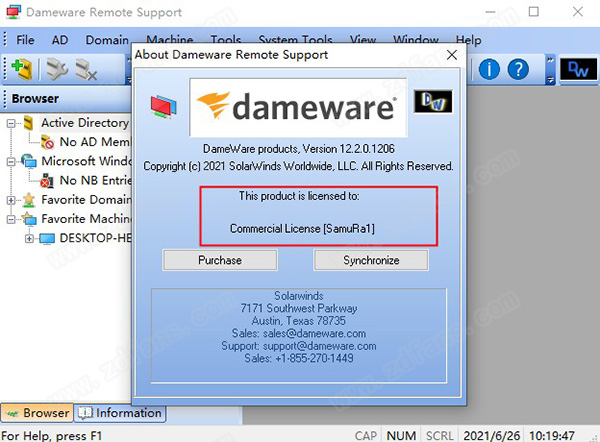Click the support@dameware.com address
The width and height of the screenshot is (600, 442).
tap(320, 346)
